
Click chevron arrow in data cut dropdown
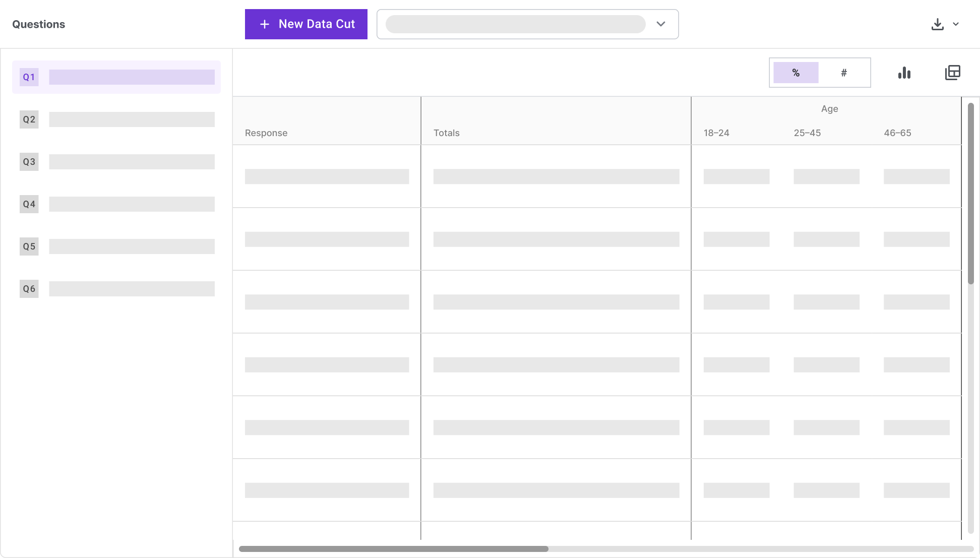pos(661,24)
